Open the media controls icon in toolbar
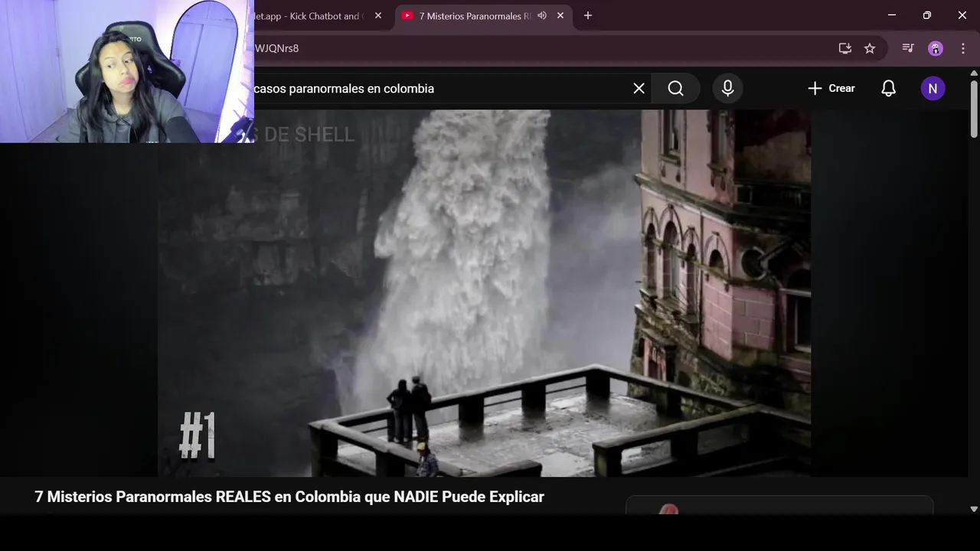The width and height of the screenshot is (980, 551). click(x=908, y=48)
